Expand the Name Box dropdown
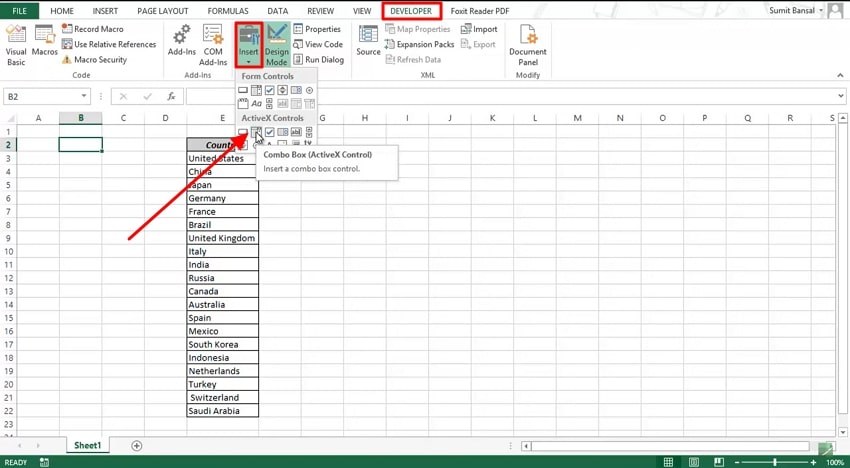850x468 pixels. 84,96
